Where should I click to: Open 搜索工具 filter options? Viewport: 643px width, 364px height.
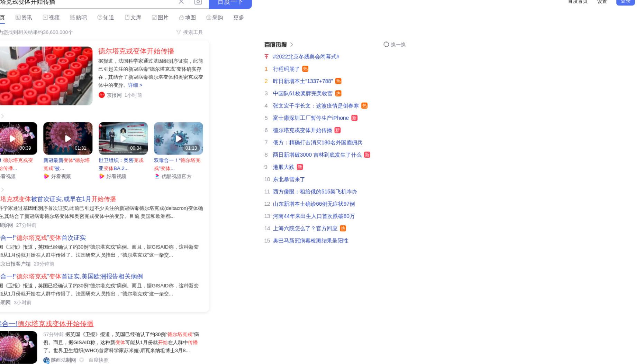[x=189, y=32]
